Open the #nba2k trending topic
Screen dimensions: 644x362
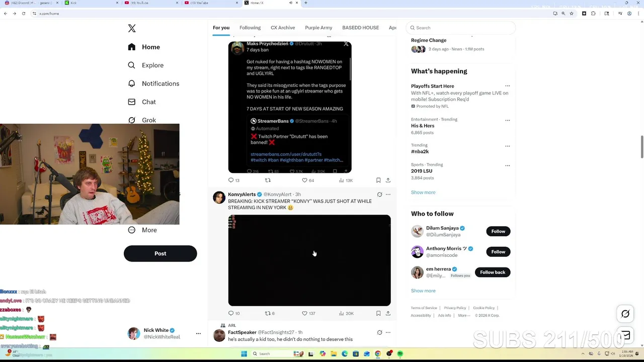click(420, 151)
